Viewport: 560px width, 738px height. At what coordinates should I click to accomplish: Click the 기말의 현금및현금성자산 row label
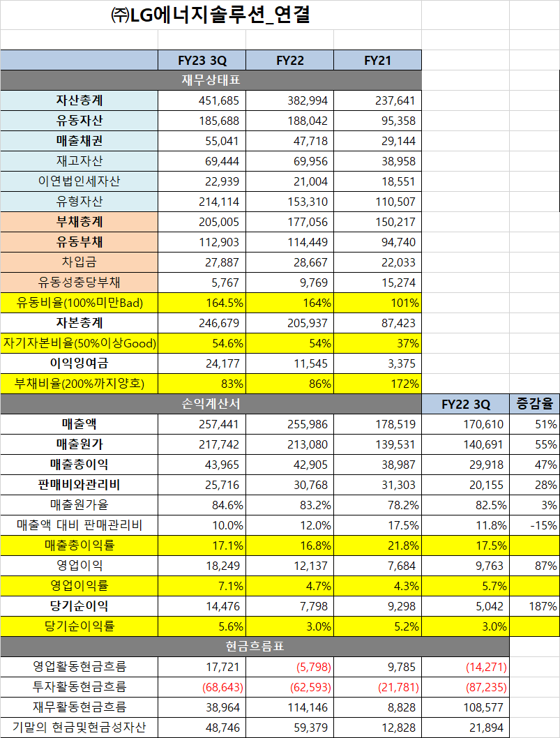click(x=79, y=727)
